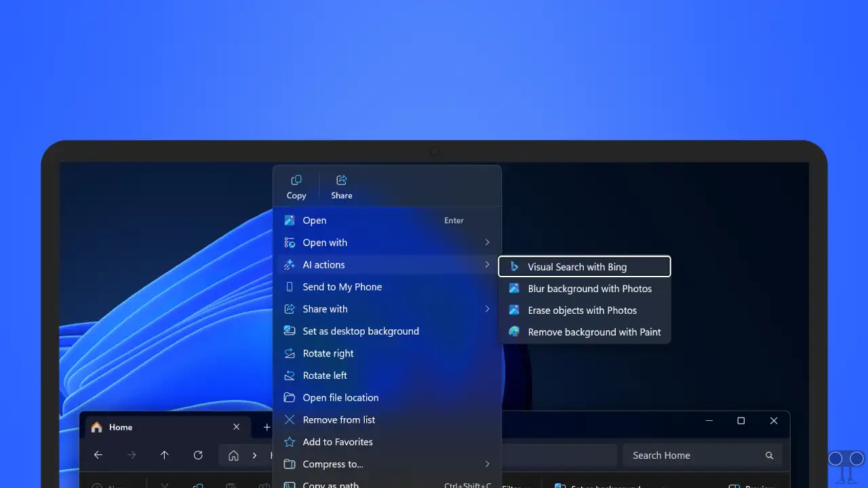Expand the Open with submenu
This screenshot has width=868, height=488.
(x=325, y=242)
